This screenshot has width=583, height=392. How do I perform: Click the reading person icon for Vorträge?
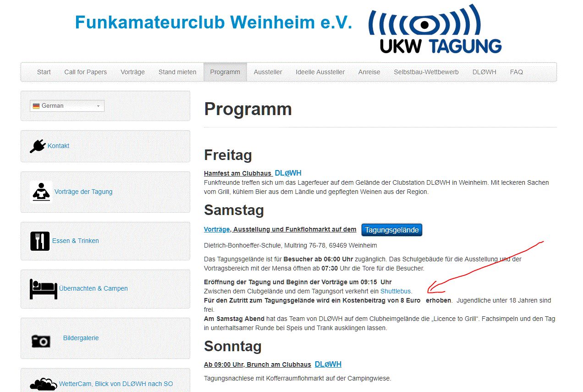tap(41, 192)
